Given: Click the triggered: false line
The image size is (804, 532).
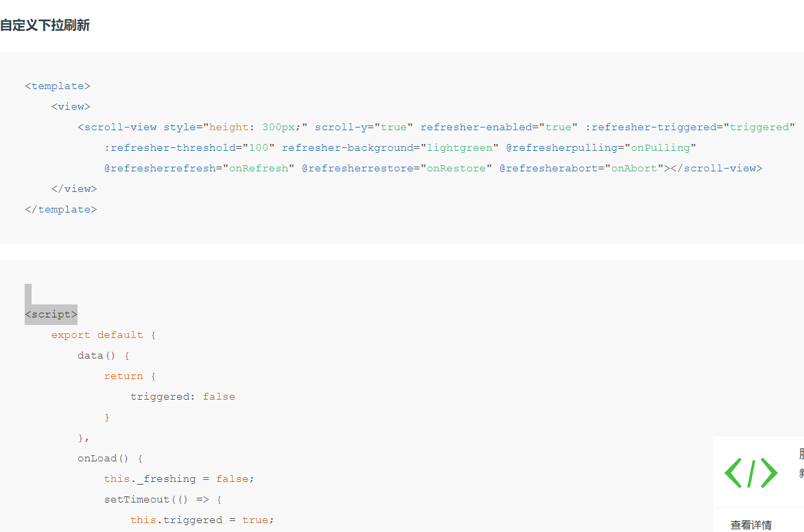Looking at the screenshot, I should tap(182, 397).
